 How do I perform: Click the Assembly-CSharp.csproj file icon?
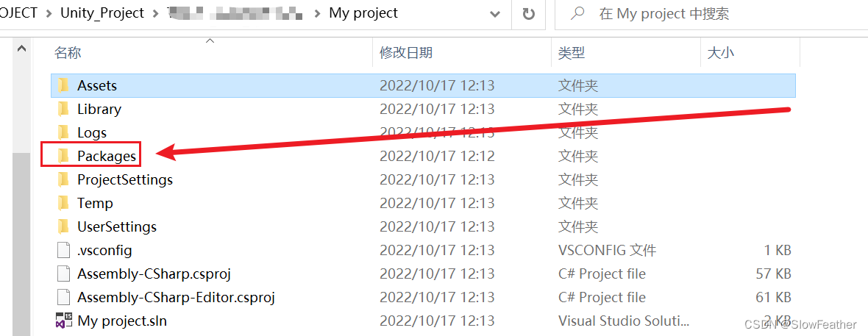(64, 274)
